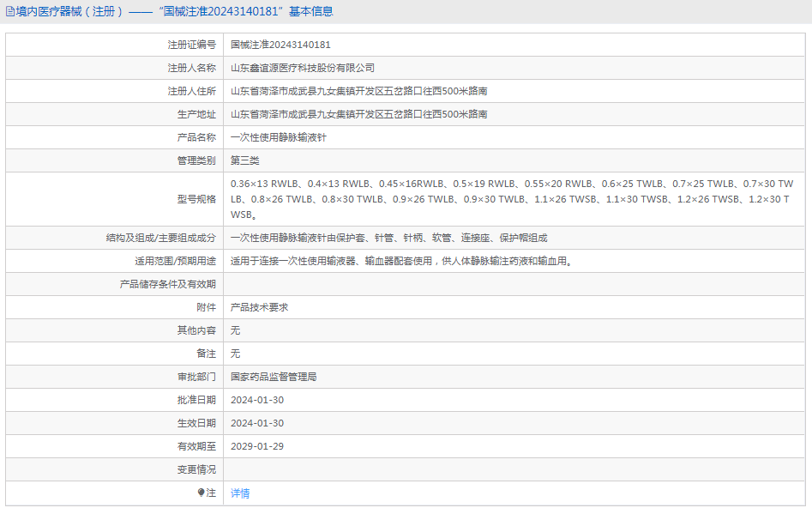Click registration number value 国械注准20243140181 in table
Image resolution: width=812 pixels, height=514 pixels.
coord(280,45)
